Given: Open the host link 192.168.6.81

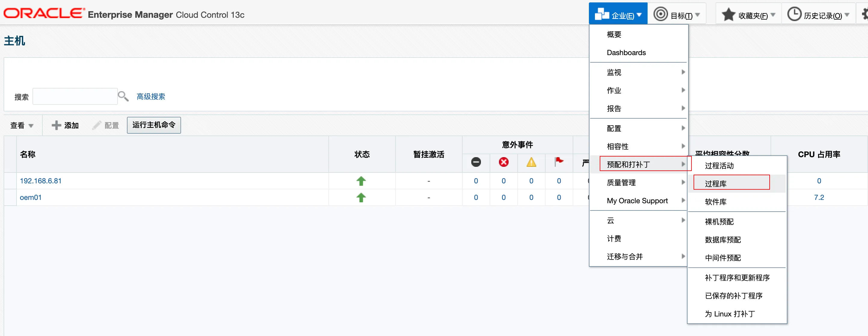Looking at the screenshot, I should tap(40, 181).
